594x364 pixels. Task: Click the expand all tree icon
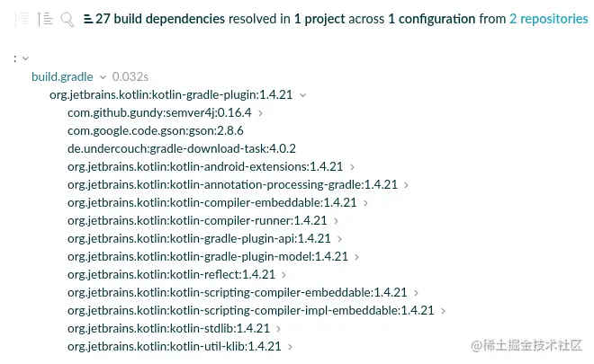point(22,19)
